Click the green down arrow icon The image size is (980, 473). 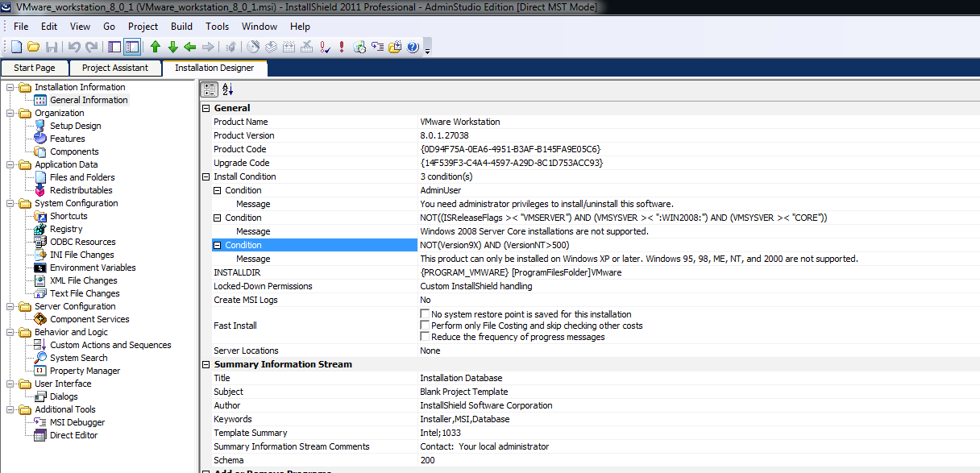tap(172, 47)
